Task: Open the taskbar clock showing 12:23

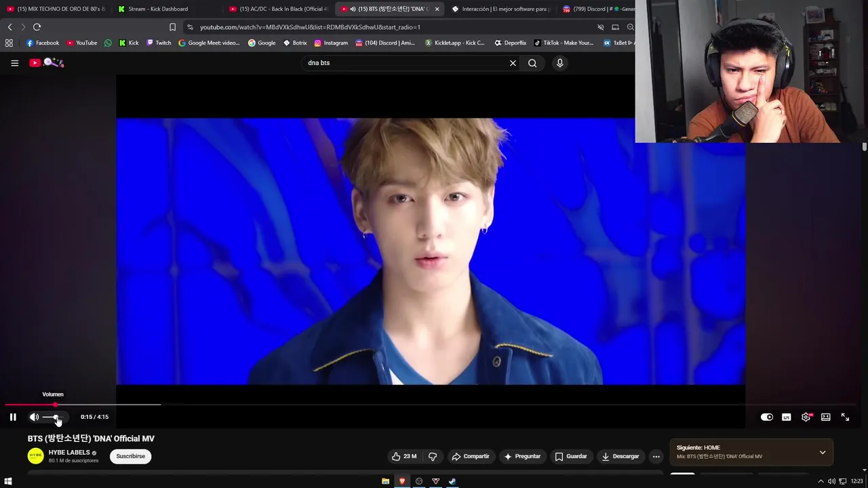Action: (x=857, y=481)
